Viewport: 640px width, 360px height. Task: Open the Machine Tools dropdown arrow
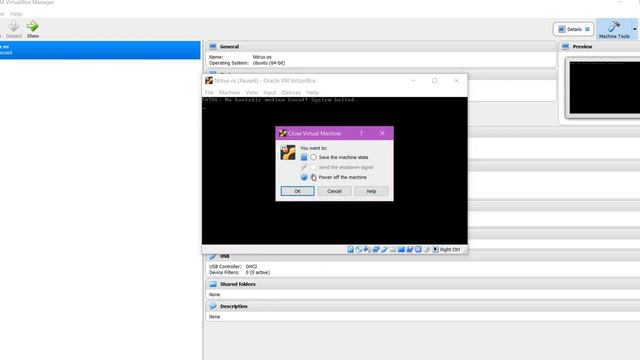634,29
